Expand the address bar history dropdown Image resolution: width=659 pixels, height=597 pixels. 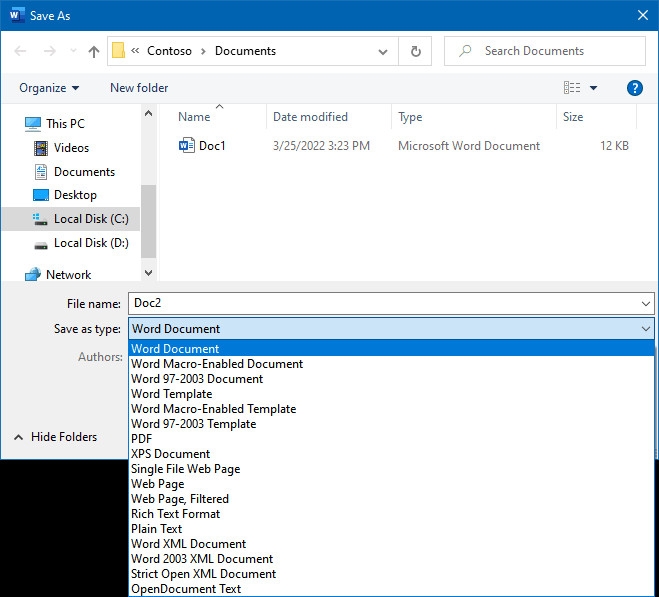pos(382,52)
